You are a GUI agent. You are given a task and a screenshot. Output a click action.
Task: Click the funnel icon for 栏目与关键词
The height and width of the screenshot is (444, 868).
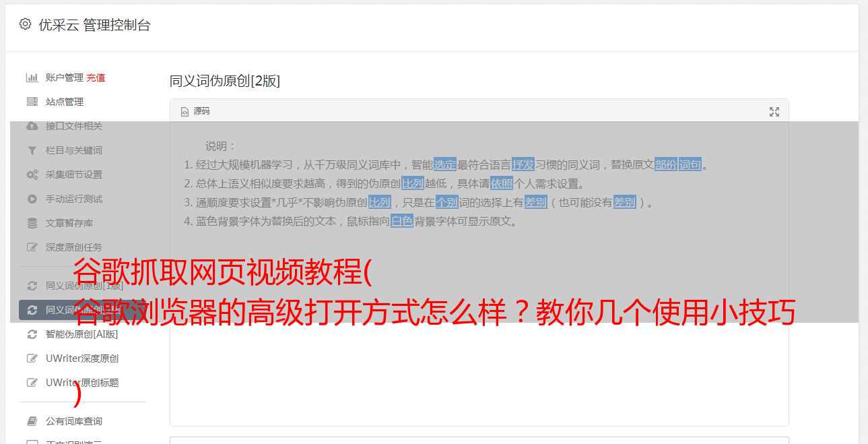click(32, 150)
